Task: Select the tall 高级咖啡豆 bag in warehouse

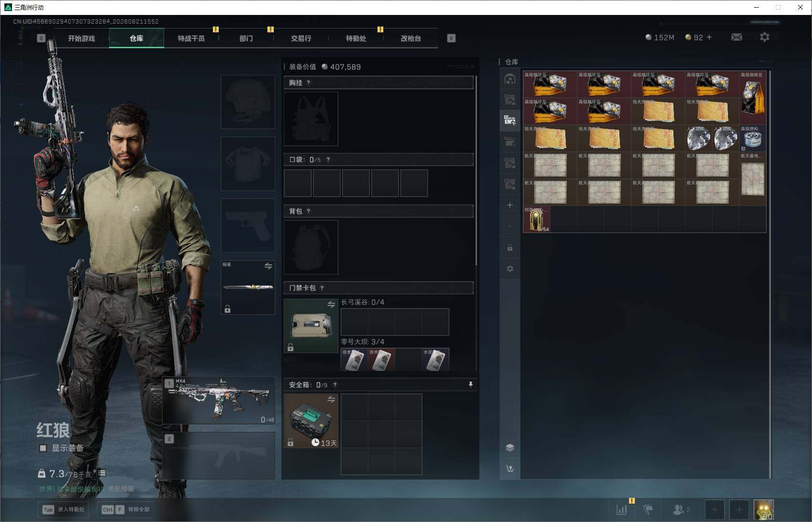Action: (753, 98)
